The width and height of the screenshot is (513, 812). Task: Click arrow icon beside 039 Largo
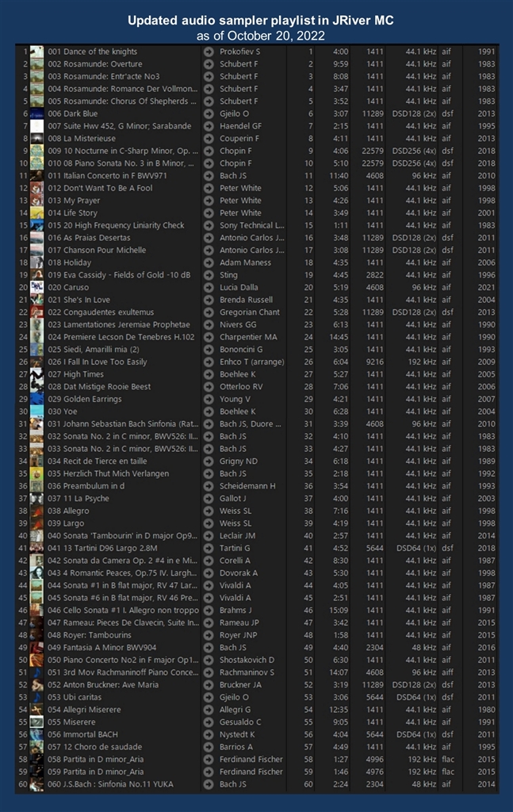coord(209,523)
